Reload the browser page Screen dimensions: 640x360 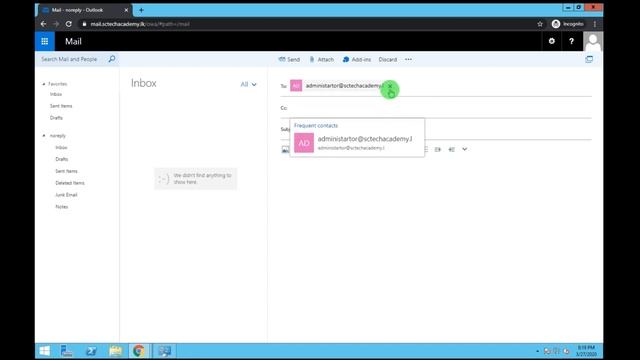point(69,24)
